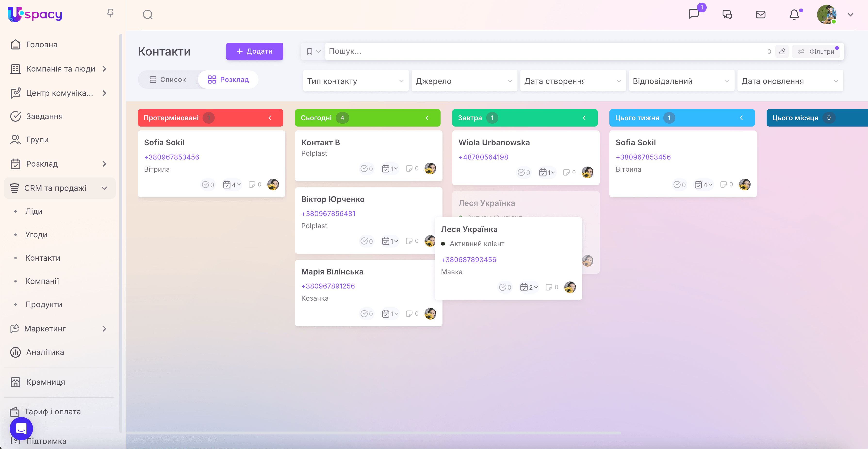Screen dimensions: 868x449
Task: Call +380967853456 in Протерміновані card
Action: tap(172, 157)
